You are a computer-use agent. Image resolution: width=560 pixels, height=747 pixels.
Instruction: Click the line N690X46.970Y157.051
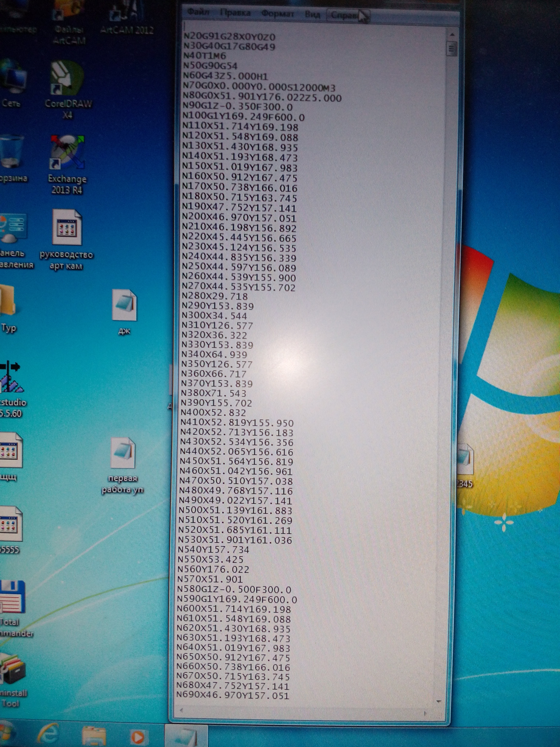tap(233, 695)
